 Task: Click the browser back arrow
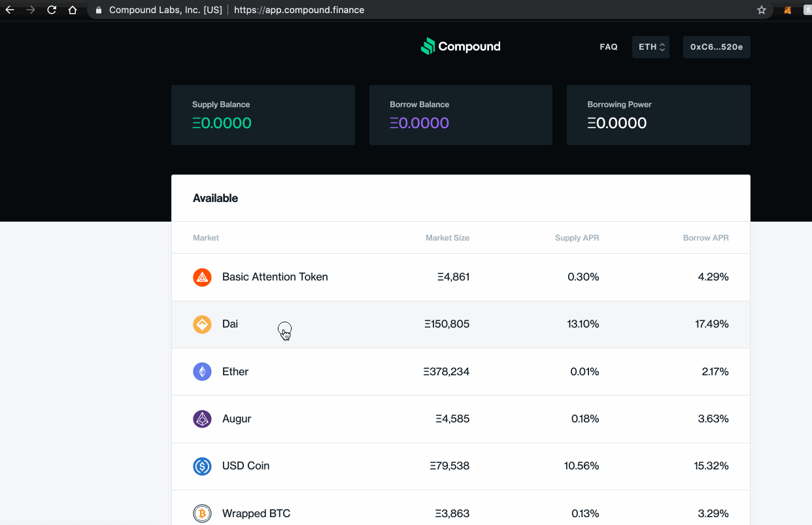pyautogui.click(x=10, y=10)
